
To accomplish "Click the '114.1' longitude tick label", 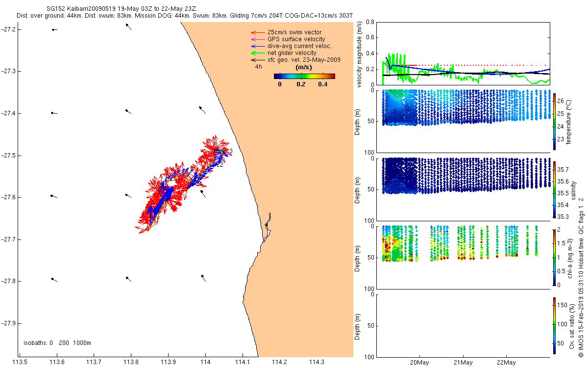I will click(243, 363).
